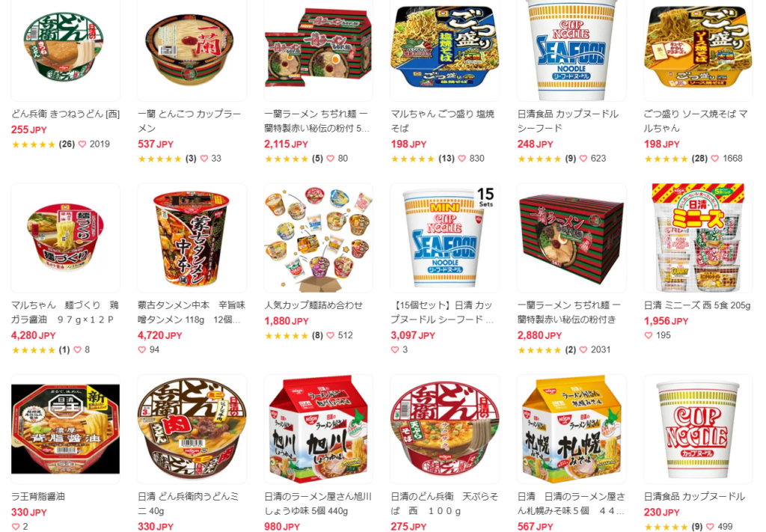This screenshot has width=766, height=532.
Task: Open the どん兵衛 きつねうどん [西] title link
Action: pos(66,114)
